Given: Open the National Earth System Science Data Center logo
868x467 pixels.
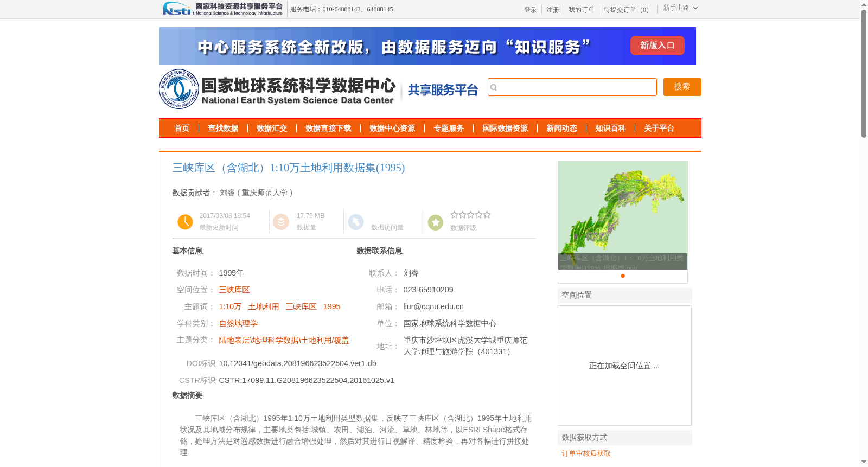Looking at the screenshot, I should click(x=278, y=89).
